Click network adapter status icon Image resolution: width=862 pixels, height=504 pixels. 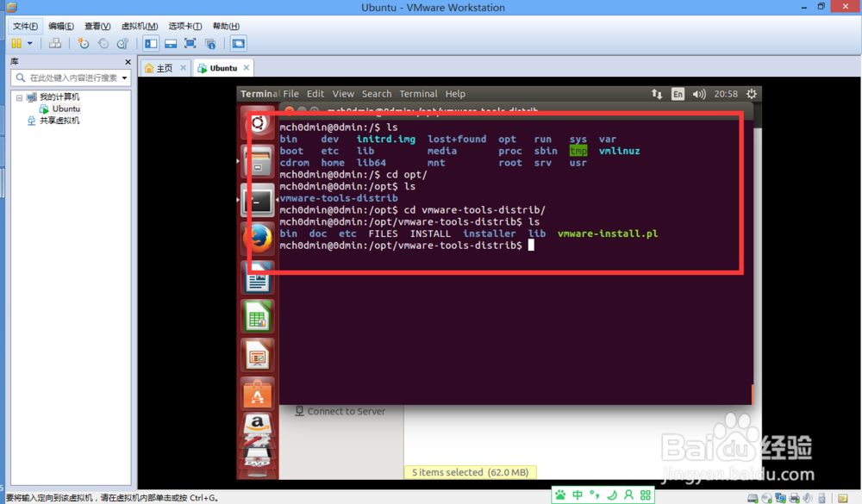pyautogui.click(x=780, y=498)
